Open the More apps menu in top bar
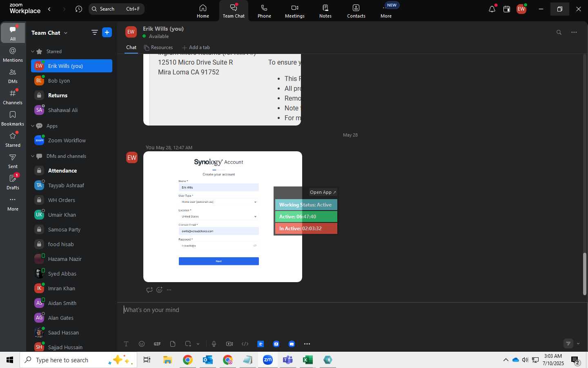This screenshot has height=368, width=588. pyautogui.click(x=386, y=11)
